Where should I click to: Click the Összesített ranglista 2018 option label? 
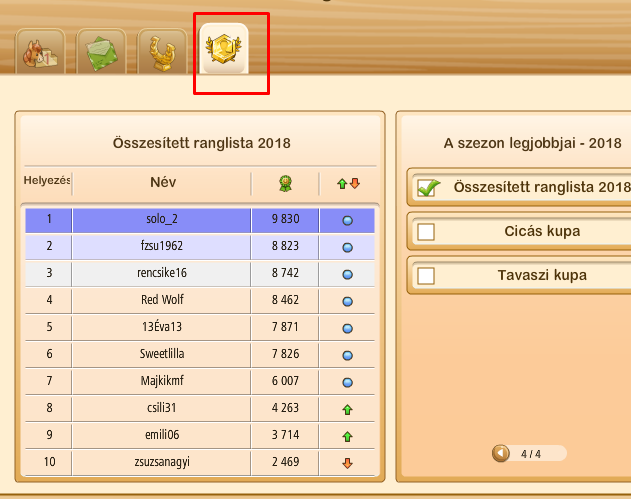point(542,187)
